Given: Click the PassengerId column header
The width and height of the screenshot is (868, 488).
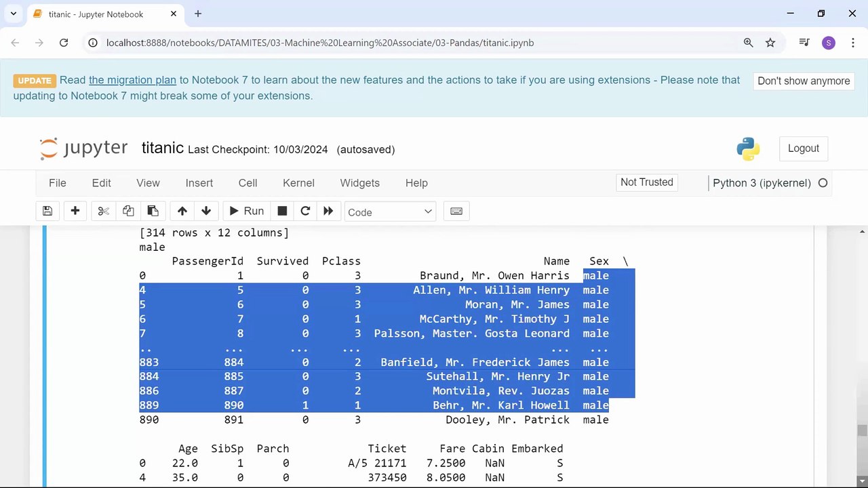Looking at the screenshot, I should point(208,262).
